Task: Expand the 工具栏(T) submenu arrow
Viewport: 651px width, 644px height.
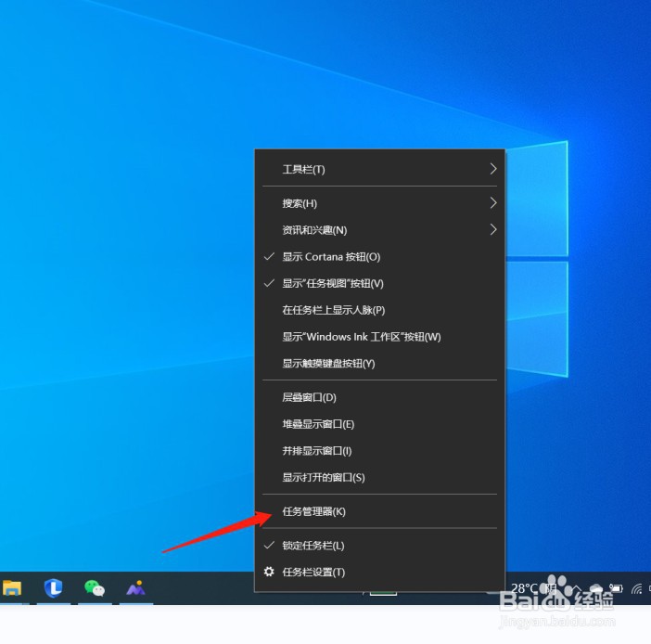Action: 492,169
